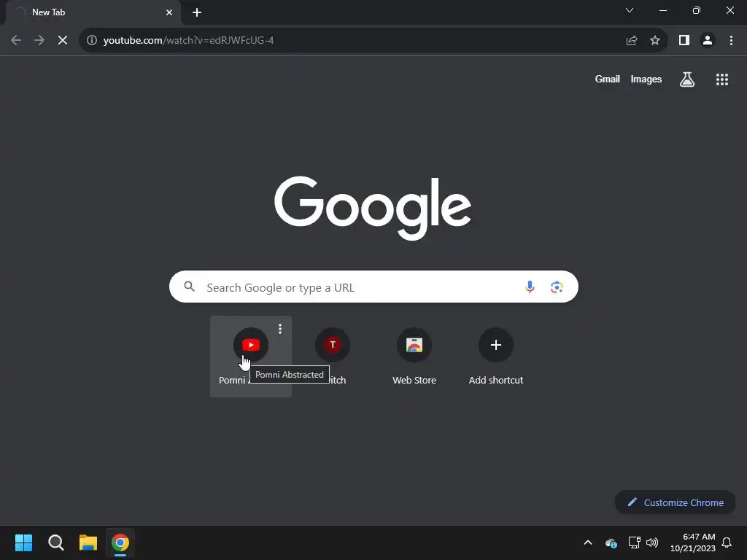Click the Google logo
The image size is (747, 560).
(x=373, y=208)
